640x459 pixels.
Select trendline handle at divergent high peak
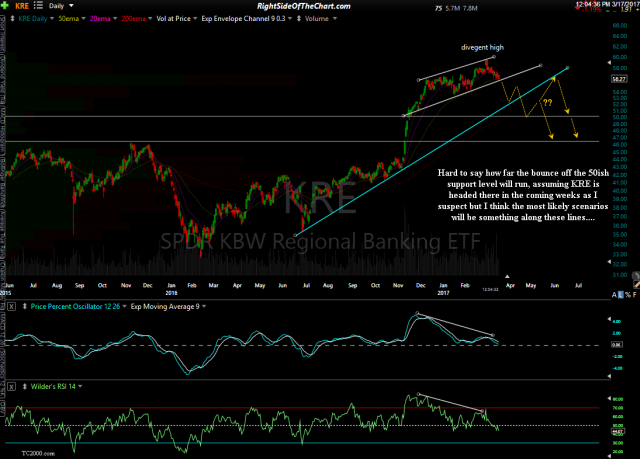click(494, 57)
